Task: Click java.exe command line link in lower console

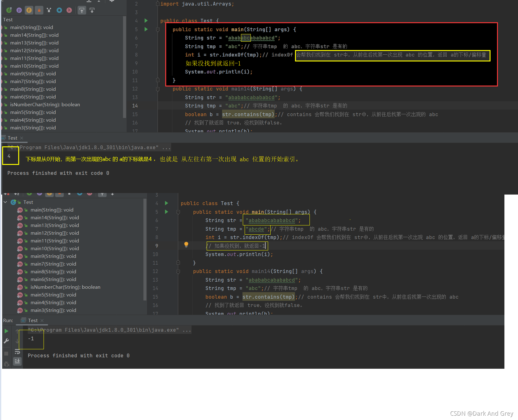Action: click(x=109, y=330)
